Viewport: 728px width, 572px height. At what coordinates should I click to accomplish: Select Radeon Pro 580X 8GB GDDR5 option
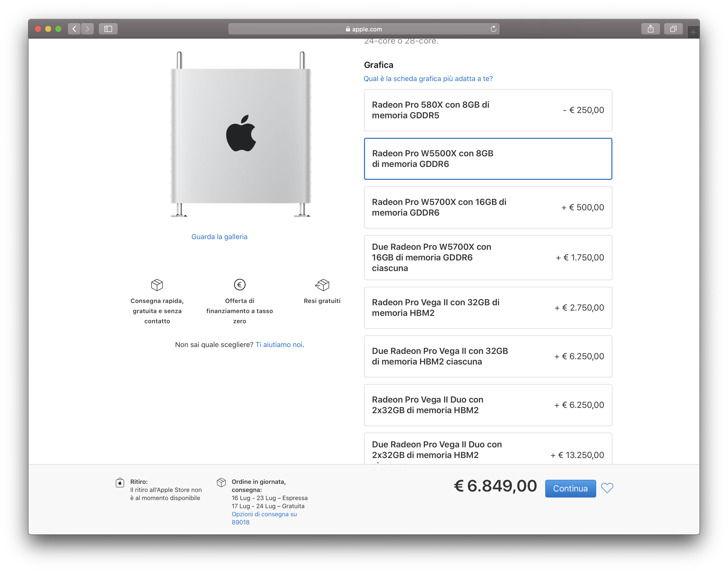pos(488,110)
